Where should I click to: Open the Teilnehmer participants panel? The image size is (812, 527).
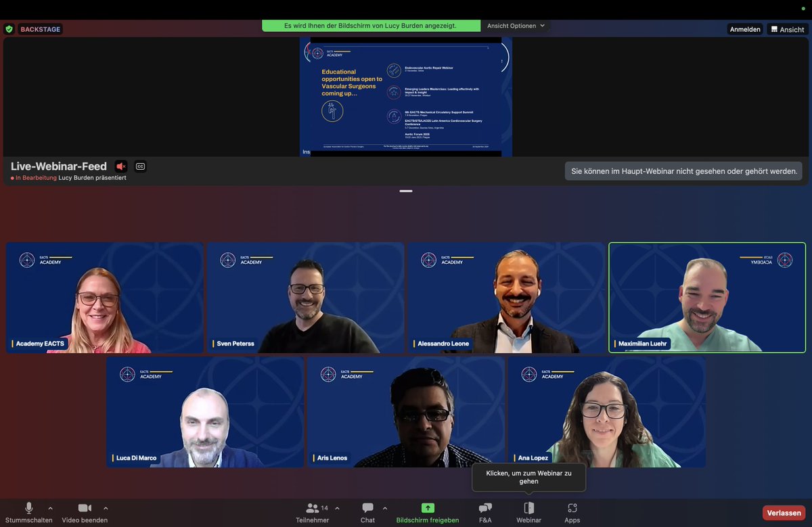tap(313, 512)
